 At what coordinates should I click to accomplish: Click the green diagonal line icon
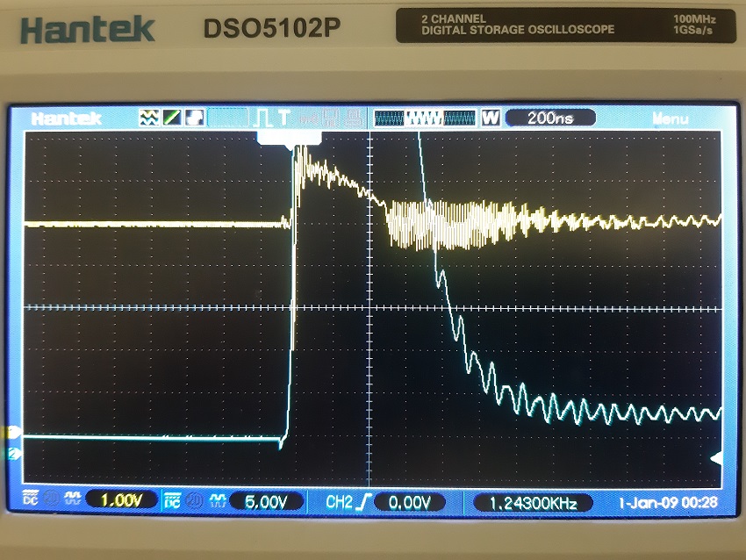[172, 117]
